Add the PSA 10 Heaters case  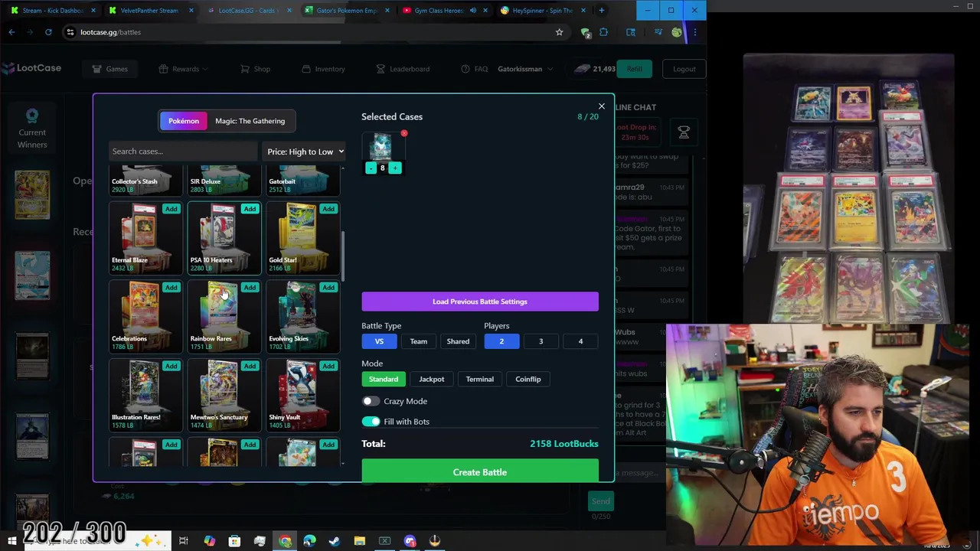(x=250, y=209)
